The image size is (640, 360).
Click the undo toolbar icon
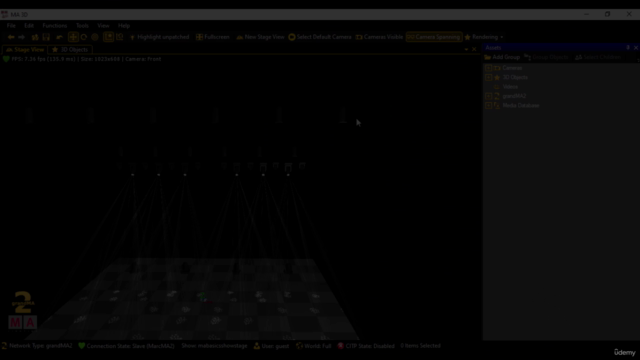(x=60, y=37)
